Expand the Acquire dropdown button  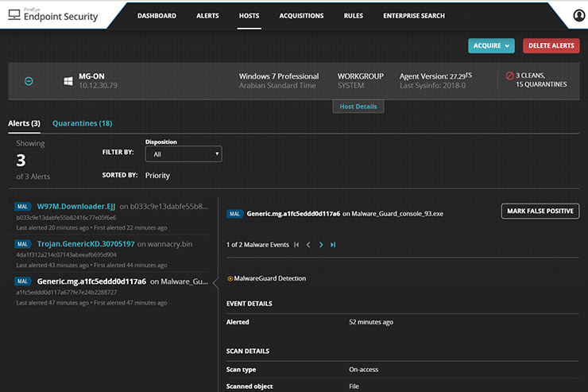(491, 46)
